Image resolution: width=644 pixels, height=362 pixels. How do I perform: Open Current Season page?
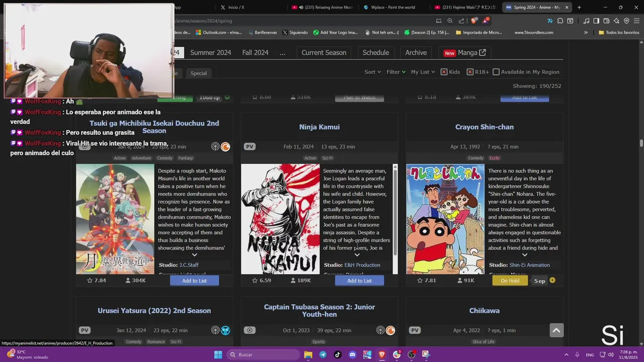[x=324, y=52]
